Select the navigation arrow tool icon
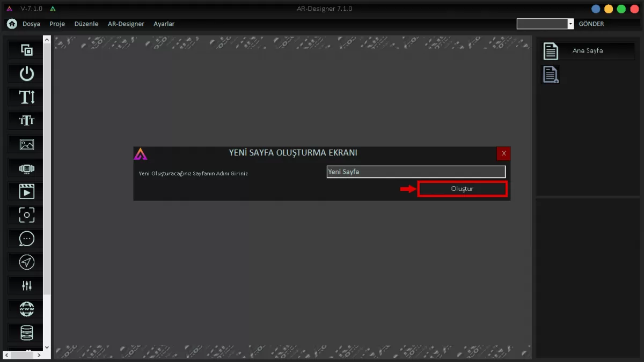 click(x=26, y=262)
